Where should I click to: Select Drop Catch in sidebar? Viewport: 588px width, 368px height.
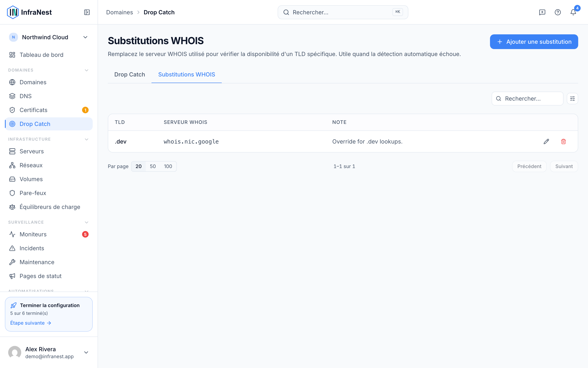coord(49,124)
